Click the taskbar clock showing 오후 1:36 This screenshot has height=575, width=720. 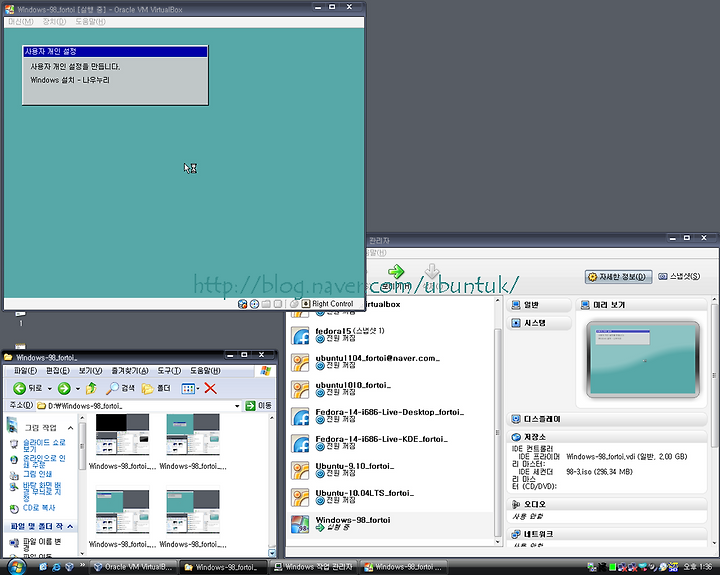tap(698, 567)
